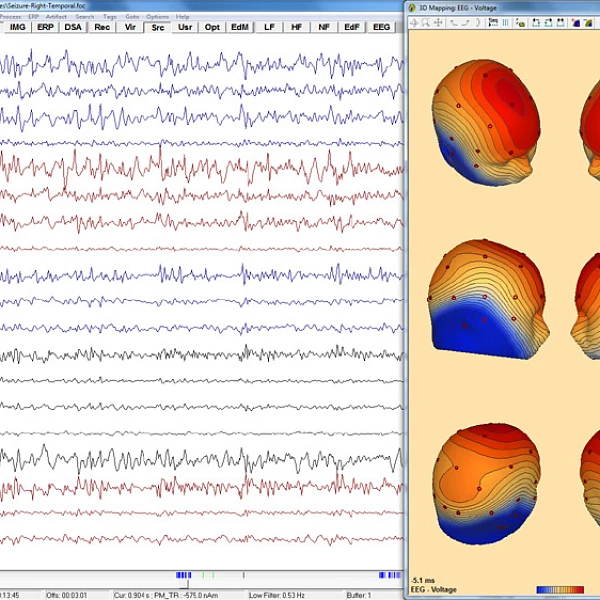This screenshot has height=600, width=600.
Task: Open the Help menu
Action: (x=183, y=16)
